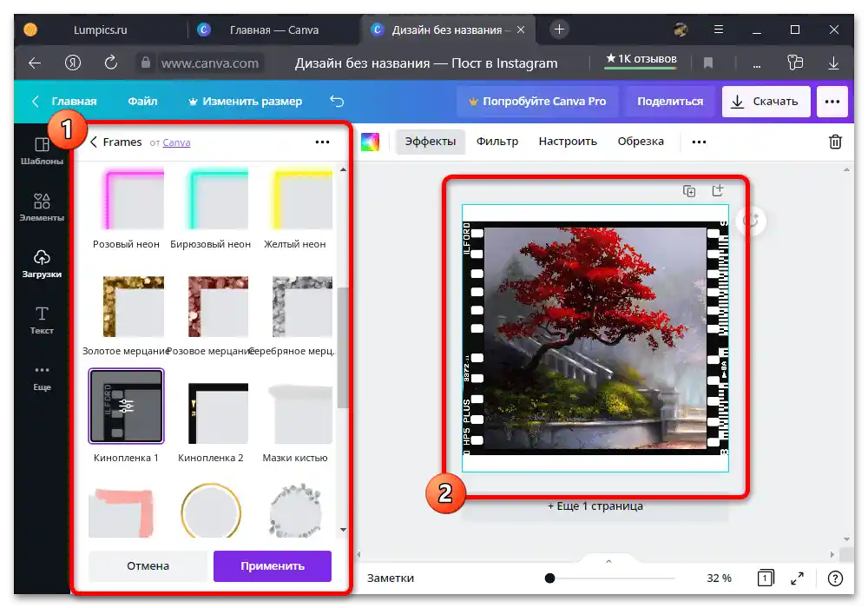
Task: Open browser downloads arrow icon
Action: click(x=833, y=63)
